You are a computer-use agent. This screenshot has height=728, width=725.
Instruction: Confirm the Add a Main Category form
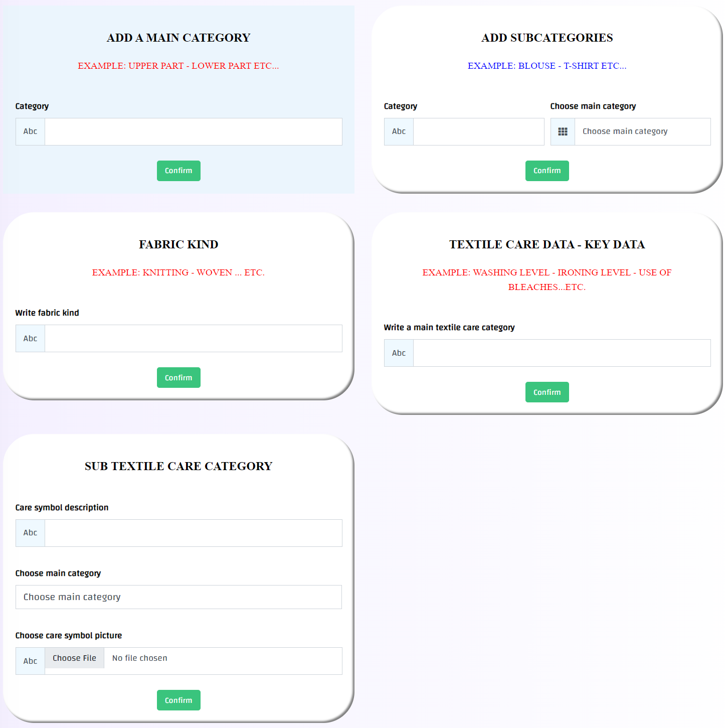pyautogui.click(x=178, y=171)
